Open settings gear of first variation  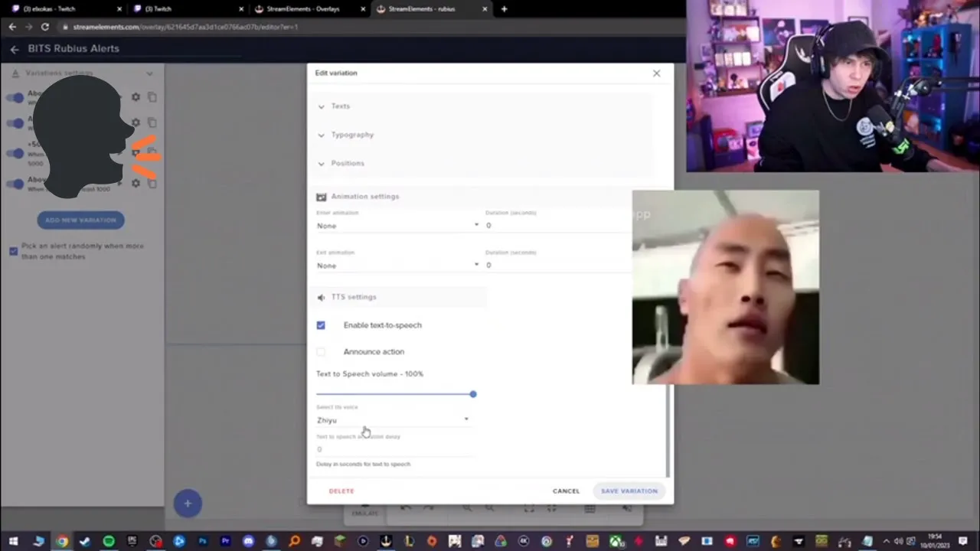pos(136,97)
